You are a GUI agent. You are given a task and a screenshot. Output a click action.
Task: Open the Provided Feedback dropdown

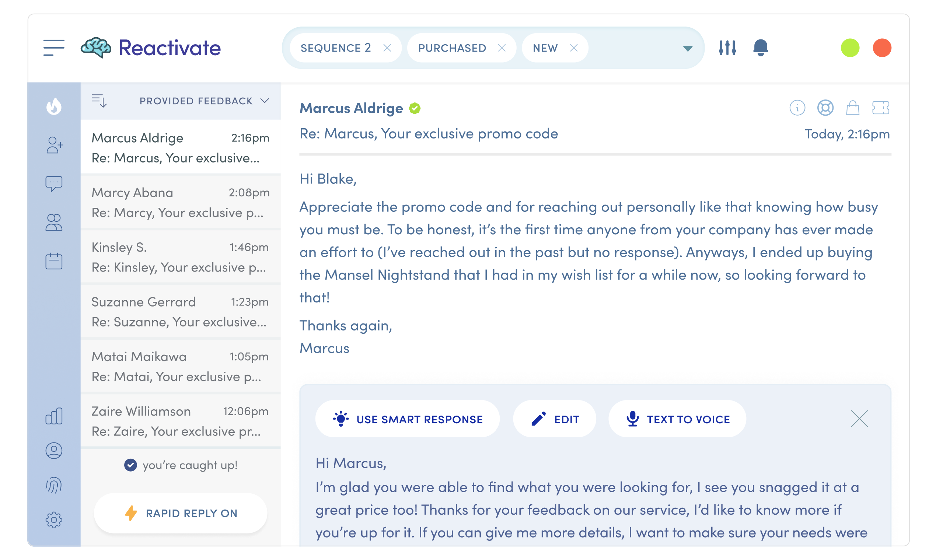click(x=204, y=101)
